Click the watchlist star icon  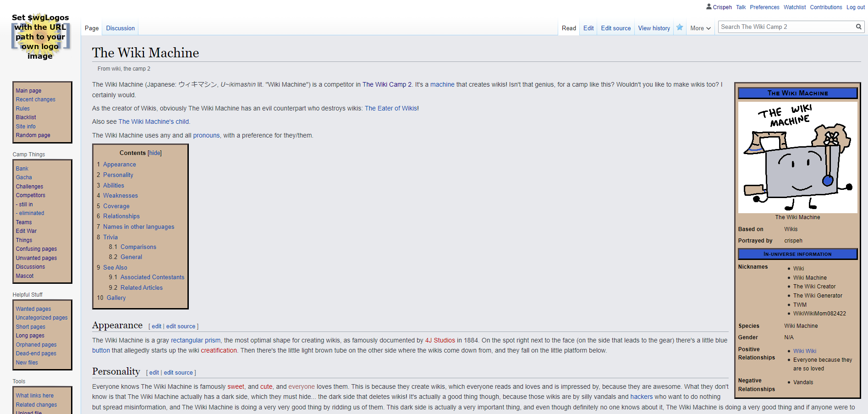(680, 28)
